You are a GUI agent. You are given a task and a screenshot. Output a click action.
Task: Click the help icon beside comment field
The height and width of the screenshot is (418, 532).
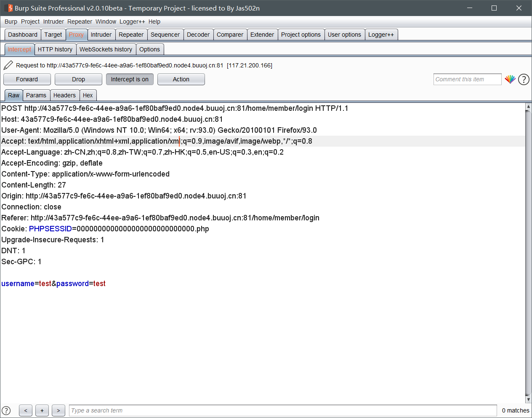pyautogui.click(x=524, y=79)
